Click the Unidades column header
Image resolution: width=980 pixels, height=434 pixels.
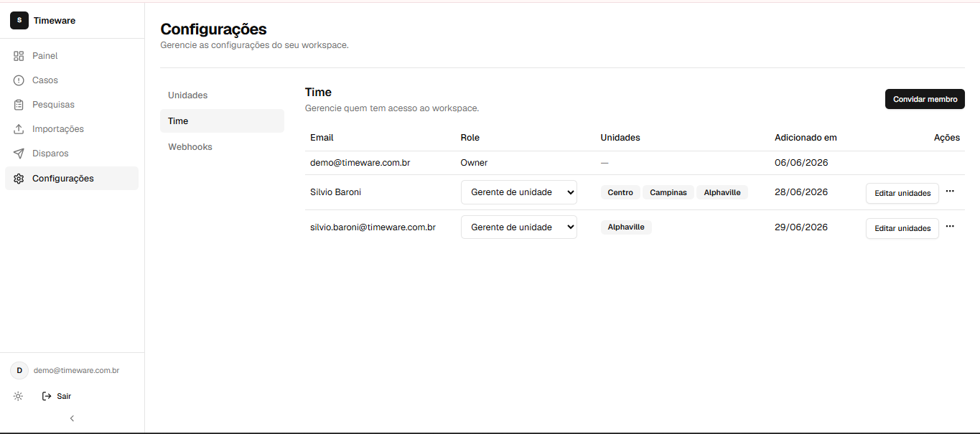coord(620,138)
